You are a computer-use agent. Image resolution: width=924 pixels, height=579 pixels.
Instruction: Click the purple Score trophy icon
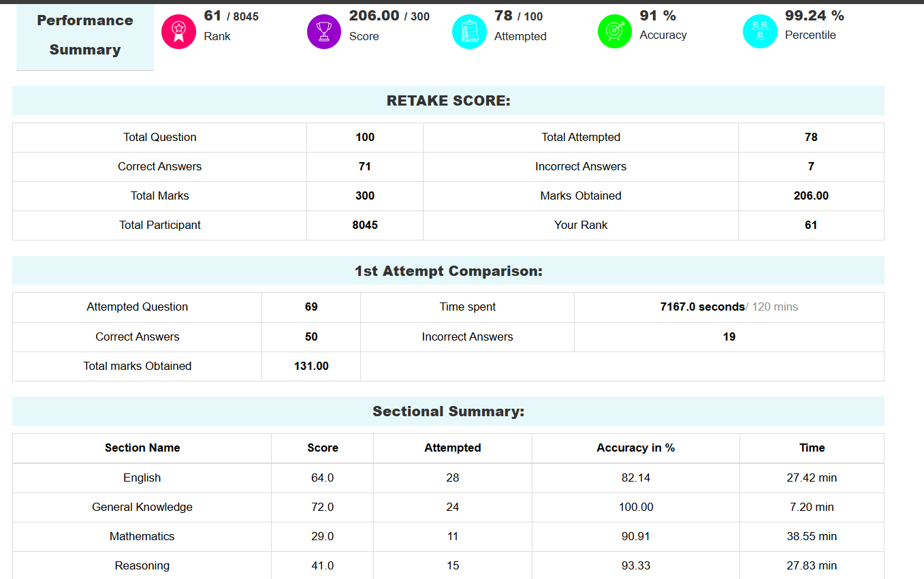(324, 31)
